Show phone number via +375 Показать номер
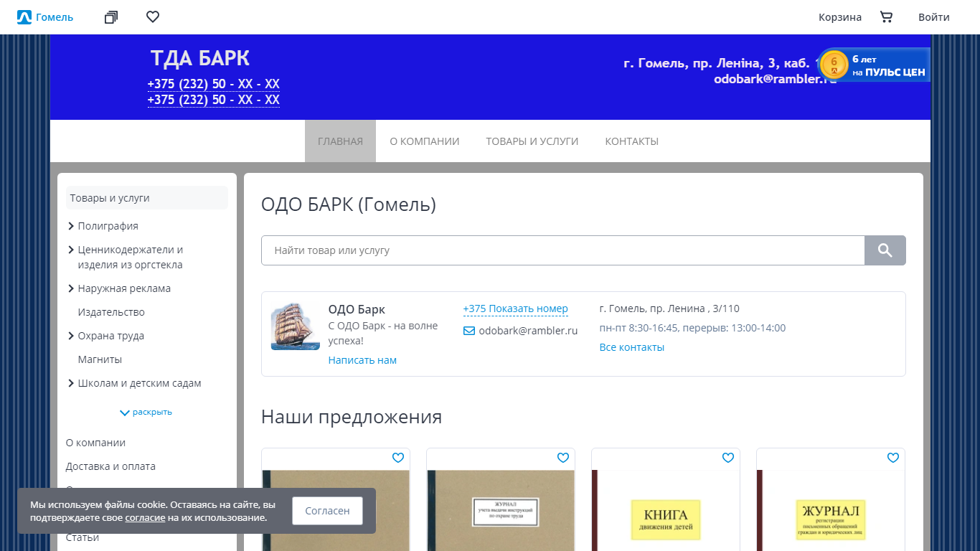 516,309
